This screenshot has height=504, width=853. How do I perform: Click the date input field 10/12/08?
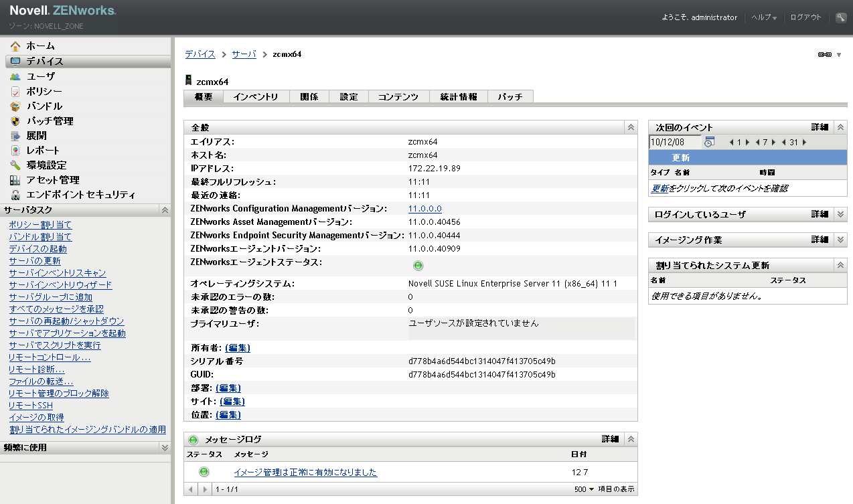[674, 142]
